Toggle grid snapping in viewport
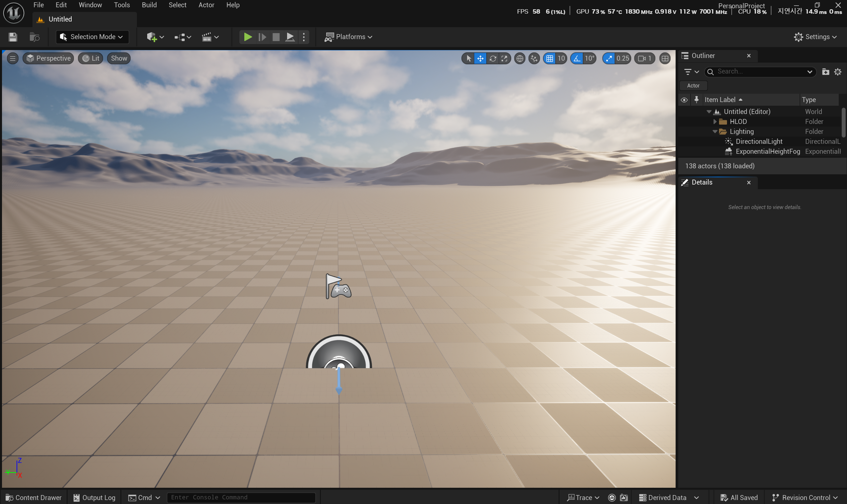 [x=549, y=58]
